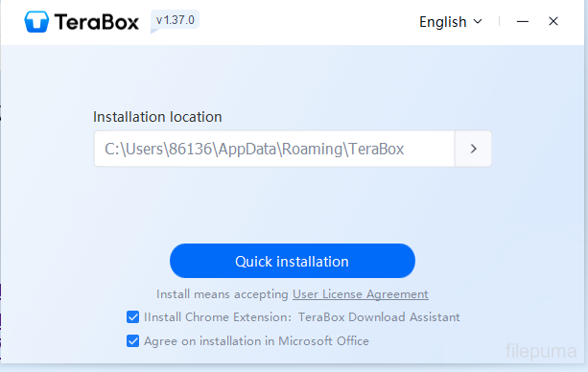Click the installation location path field
588x372 pixels.
tap(274, 149)
